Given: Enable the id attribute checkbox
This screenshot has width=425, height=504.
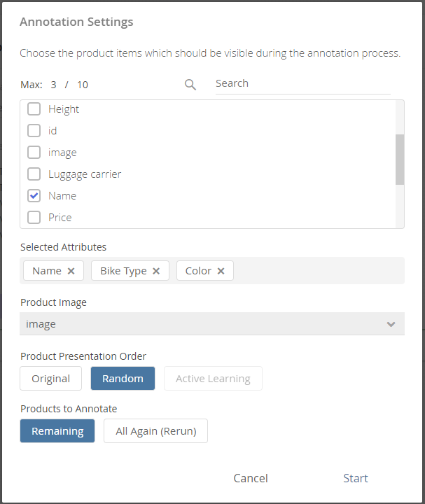Looking at the screenshot, I should [x=34, y=131].
